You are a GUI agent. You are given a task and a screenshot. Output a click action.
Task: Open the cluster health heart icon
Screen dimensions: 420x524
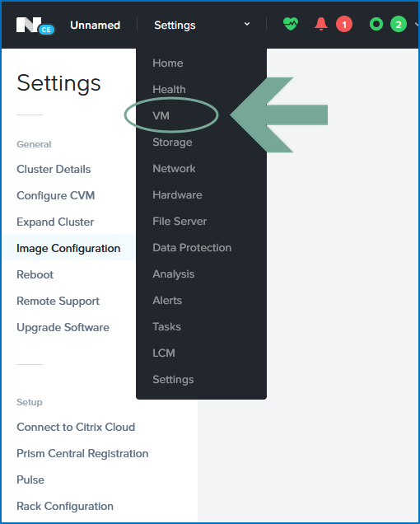[x=291, y=24]
